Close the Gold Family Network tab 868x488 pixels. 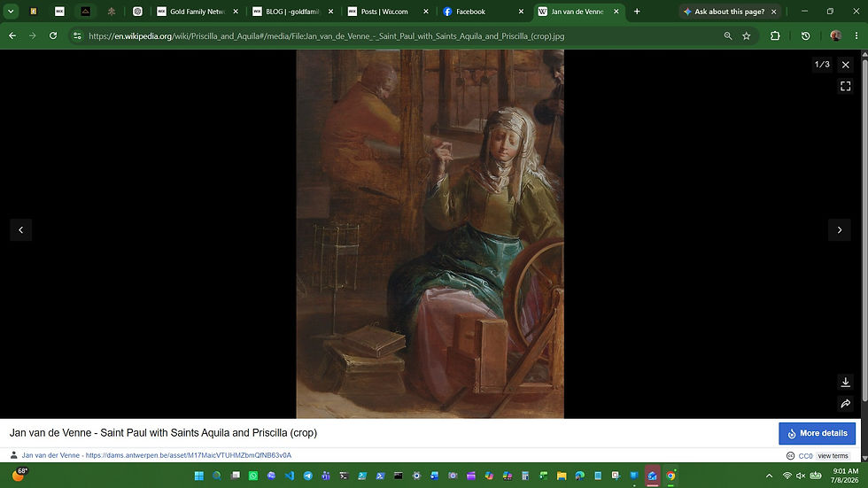[236, 11]
